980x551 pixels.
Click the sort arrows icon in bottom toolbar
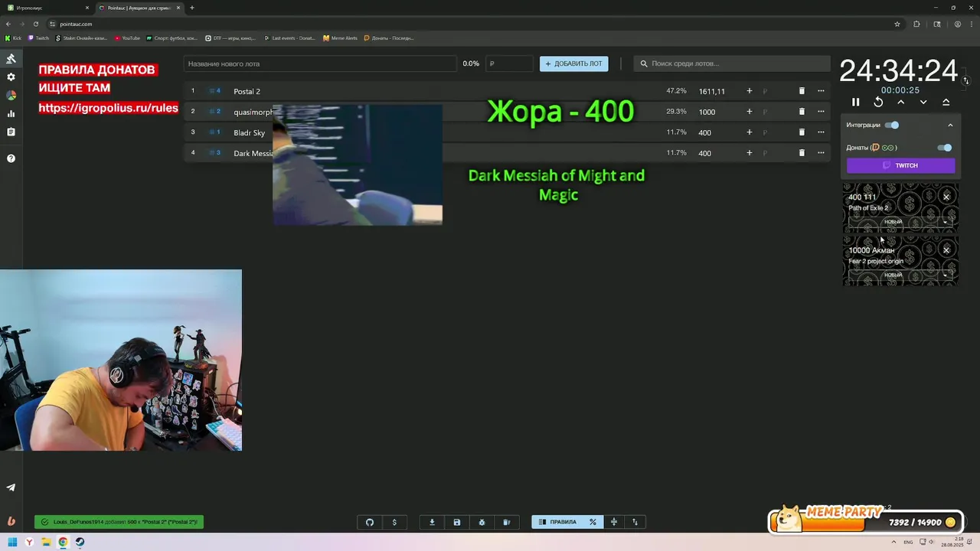point(635,522)
